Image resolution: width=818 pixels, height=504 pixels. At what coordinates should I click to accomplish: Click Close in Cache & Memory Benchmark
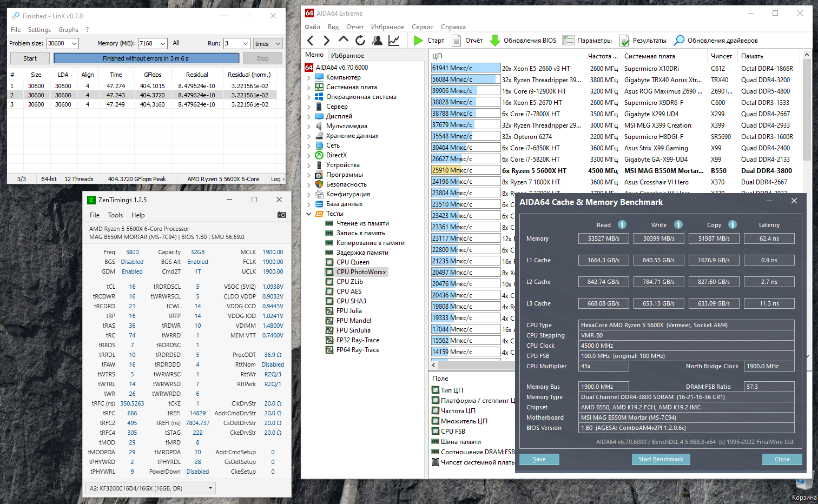coord(782,459)
